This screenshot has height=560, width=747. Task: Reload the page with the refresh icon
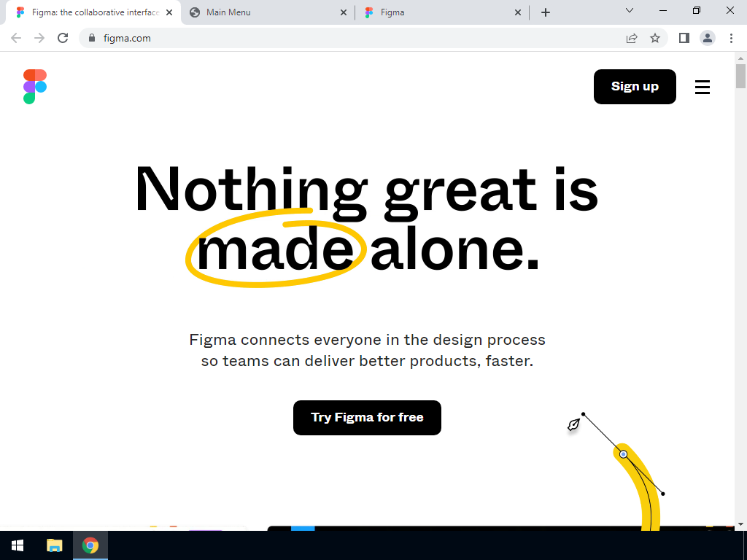click(63, 38)
